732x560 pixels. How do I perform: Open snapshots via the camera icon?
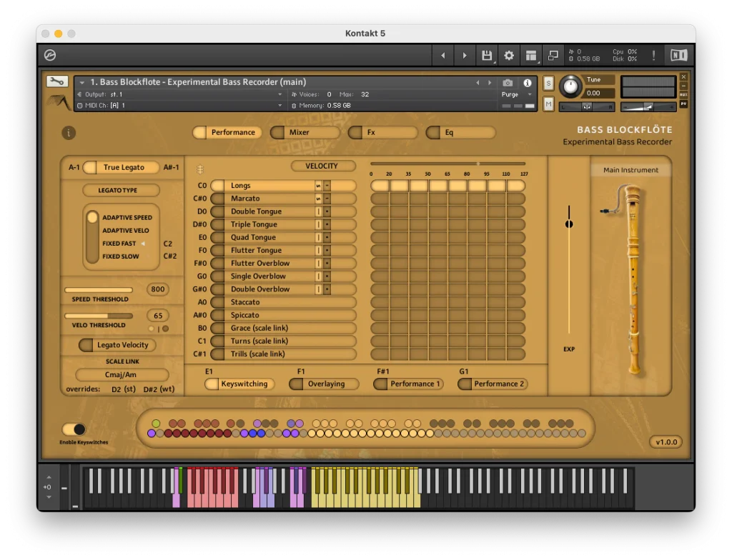click(x=508, y=82)
